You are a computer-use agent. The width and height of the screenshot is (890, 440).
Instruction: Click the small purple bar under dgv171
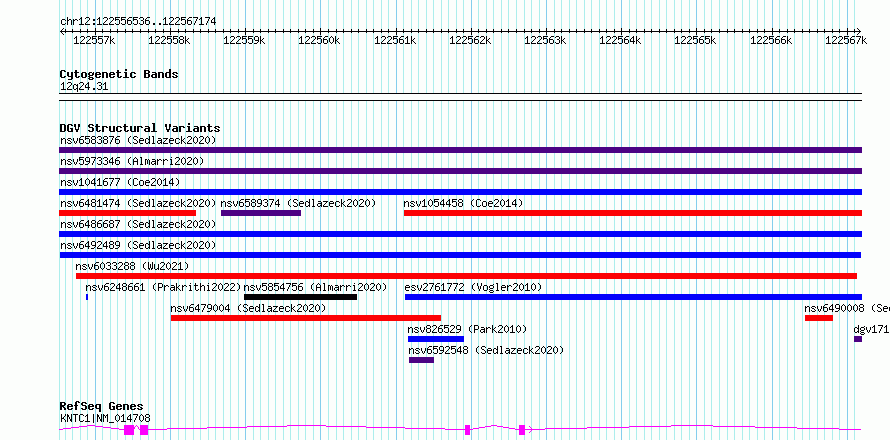[x=858, y=339]
